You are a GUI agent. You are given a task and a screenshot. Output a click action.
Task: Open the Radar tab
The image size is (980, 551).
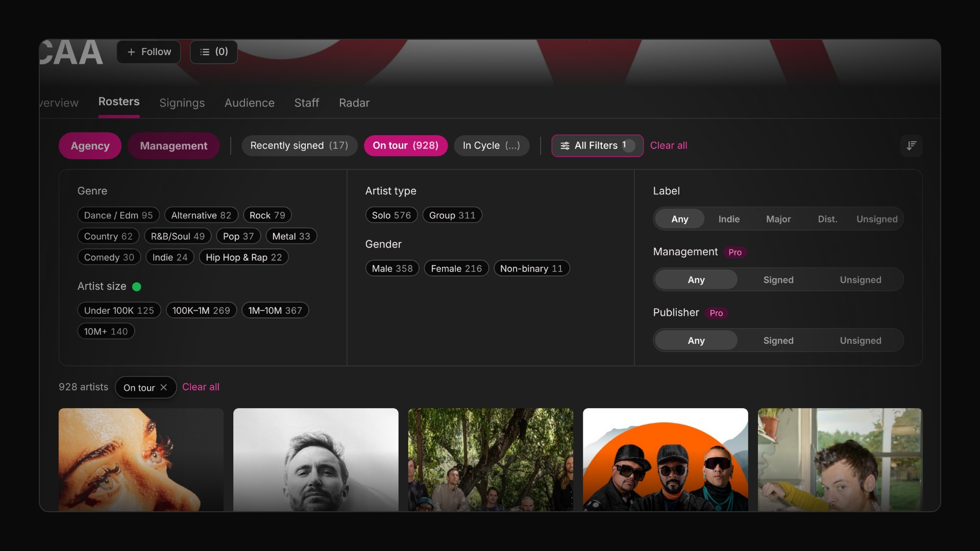pos(354,103)
